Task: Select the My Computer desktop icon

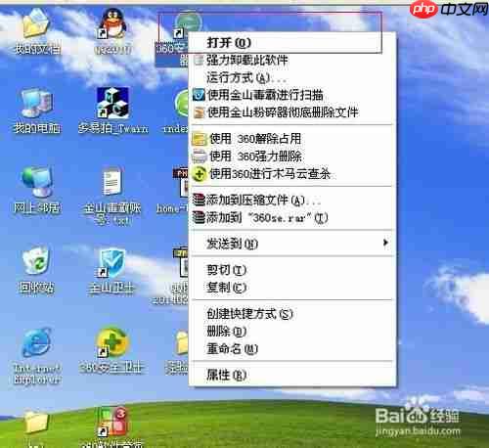Action: pyautogui.click(x=36, y=103)
